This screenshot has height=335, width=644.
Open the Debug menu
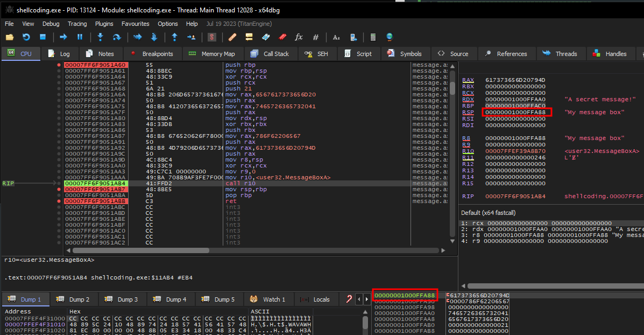click(51, 24)
